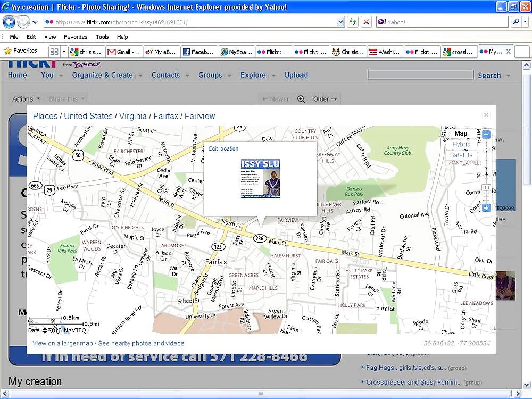Click the zoom magnifier icon
Screen dimensions: 532x399
301,99
